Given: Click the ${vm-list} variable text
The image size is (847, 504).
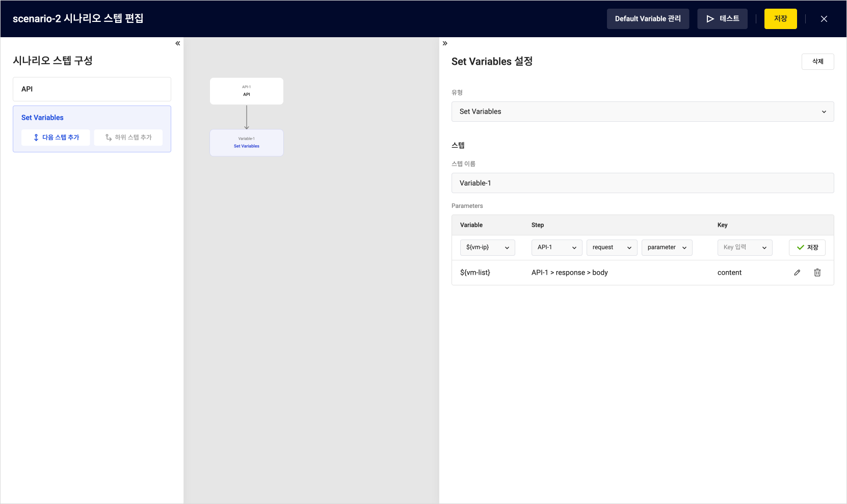Looking at the screenshot, I should click(x=475, y=273).
